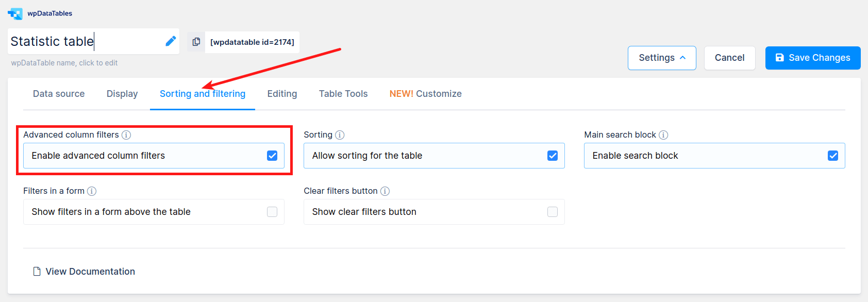Screen dimensions: 868x302
Task: Toggle Allow sorting for the table checkbox
Action: [x=553, y=156]
